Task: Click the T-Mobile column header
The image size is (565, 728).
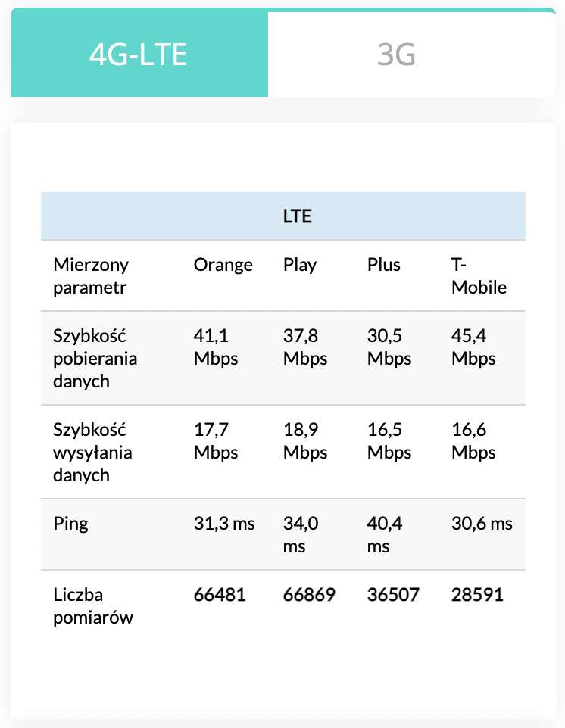Action: click(x=479, y=276)
